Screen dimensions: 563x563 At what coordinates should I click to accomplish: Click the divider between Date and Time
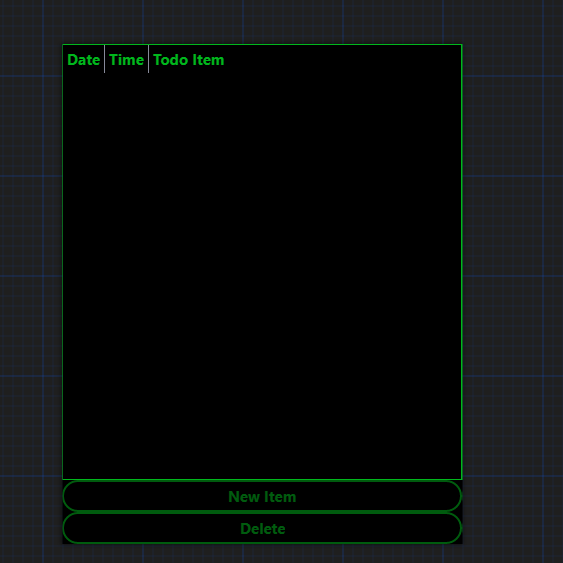[104, 59]
